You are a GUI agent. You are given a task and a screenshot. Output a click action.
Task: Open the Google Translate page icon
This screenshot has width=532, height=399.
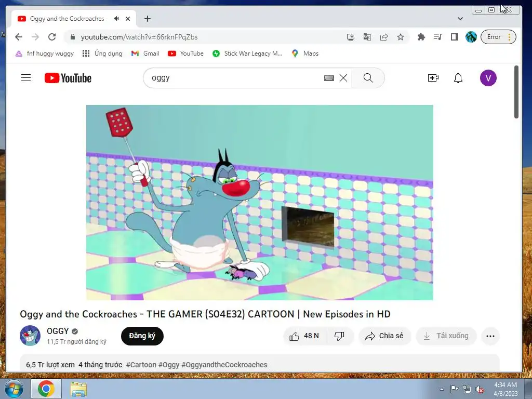367,37
